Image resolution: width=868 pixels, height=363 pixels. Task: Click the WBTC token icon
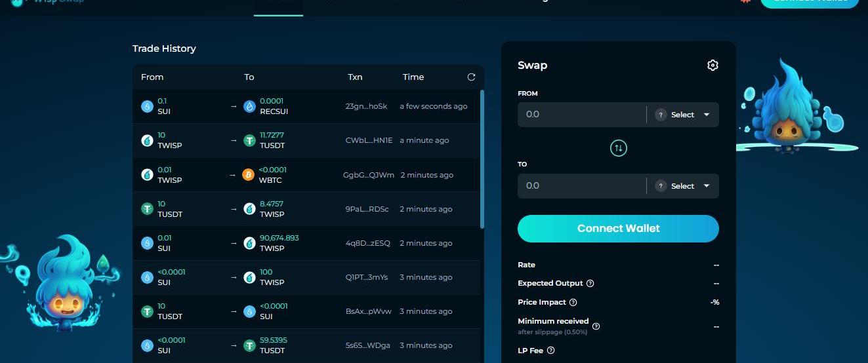pos(249,175)
